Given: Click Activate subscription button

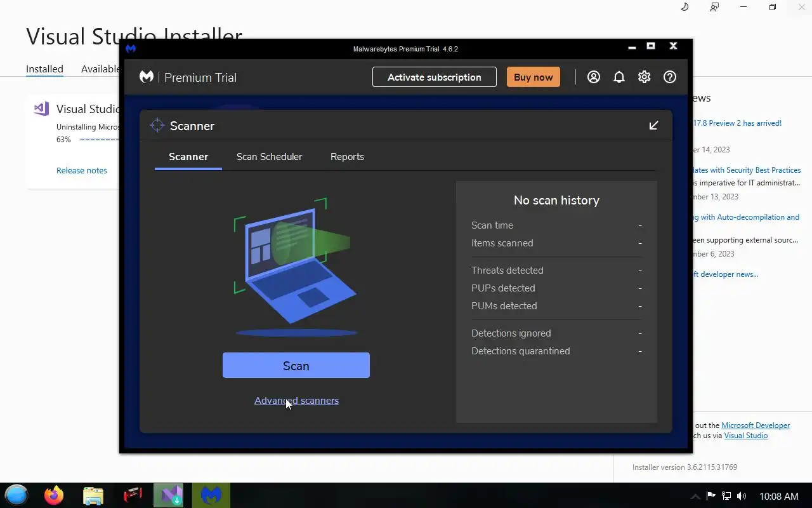Looking at the screenshot, I should [435, 77].
